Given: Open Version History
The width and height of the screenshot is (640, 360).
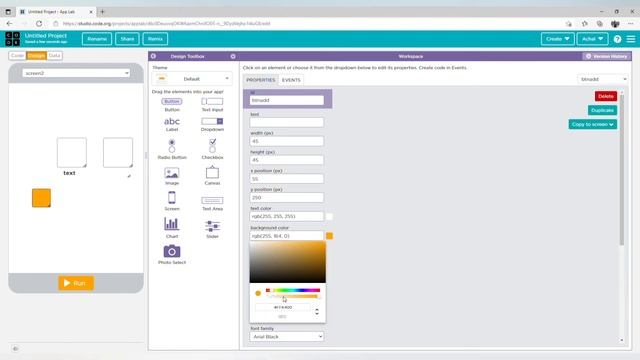Looking at the screenshot, I should (607, 56).
